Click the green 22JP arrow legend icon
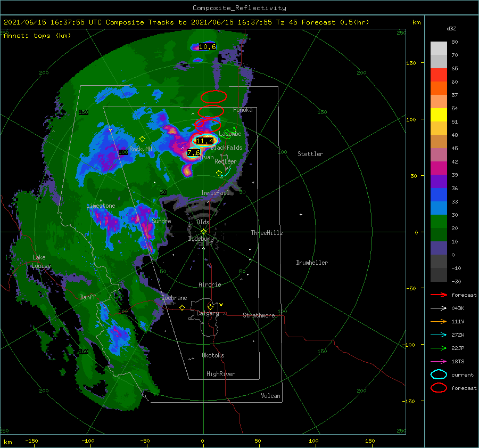479x448 pixels. coord(439,348)
